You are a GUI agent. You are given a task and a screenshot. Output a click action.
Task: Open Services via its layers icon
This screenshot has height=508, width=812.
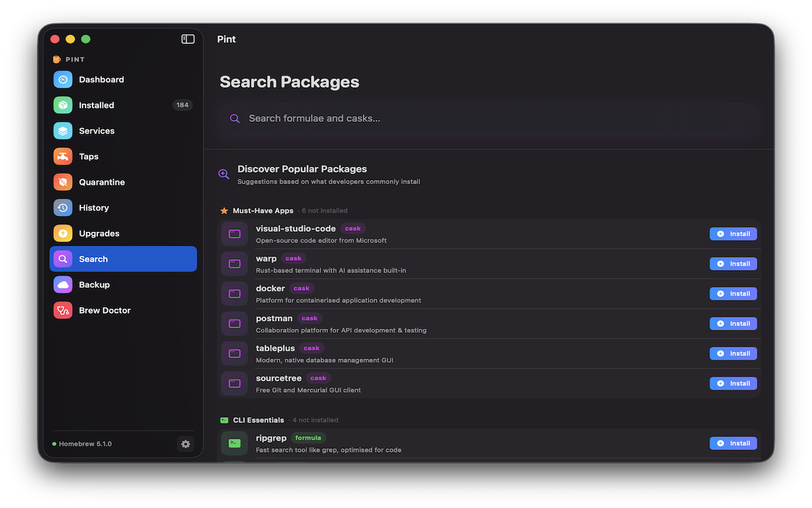(63, 131)
